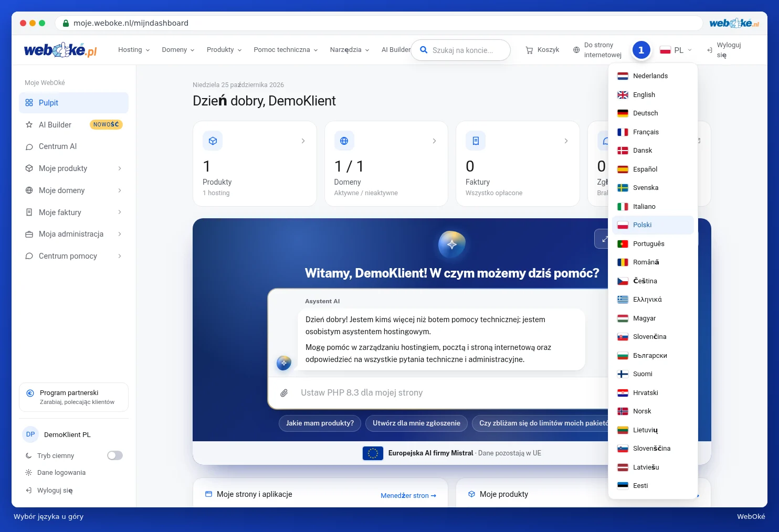Collapse the PL language selector
This screenshot has width=779, height=532.
[x=676, y=50]
